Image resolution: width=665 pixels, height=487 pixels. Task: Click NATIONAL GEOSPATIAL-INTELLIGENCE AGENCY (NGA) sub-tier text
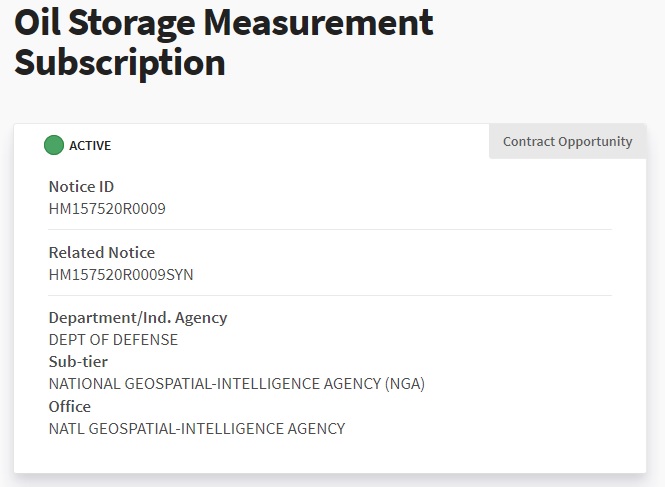(x=237, y=384)
